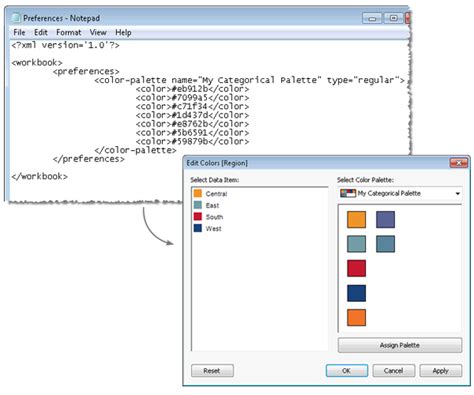Confirm with the OK button
Image resolution: width=474 pixels, height=395 pixels.
347,371
